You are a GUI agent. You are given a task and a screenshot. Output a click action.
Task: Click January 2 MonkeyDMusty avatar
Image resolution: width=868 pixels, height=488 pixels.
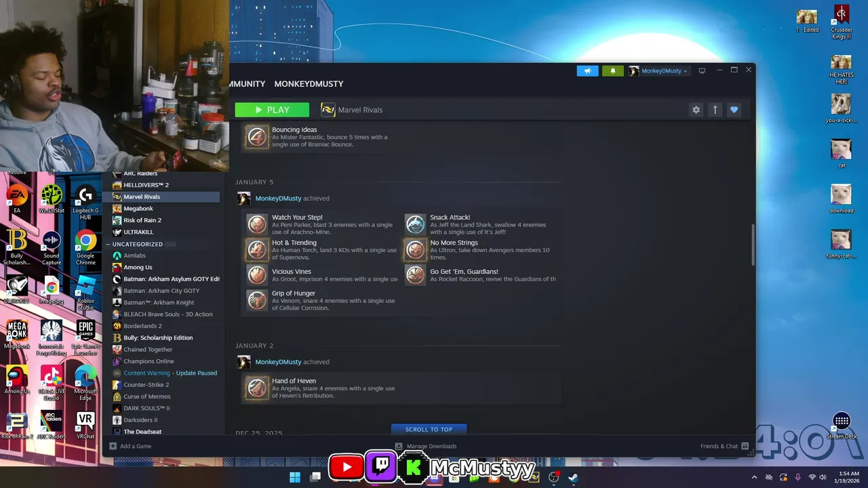243,362
